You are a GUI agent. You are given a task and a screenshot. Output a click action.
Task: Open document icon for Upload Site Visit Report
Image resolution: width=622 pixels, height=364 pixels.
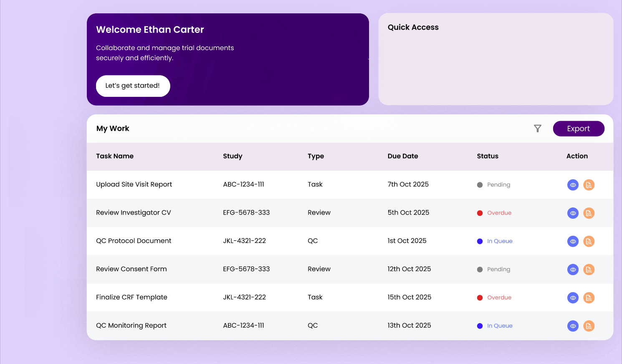589,185
